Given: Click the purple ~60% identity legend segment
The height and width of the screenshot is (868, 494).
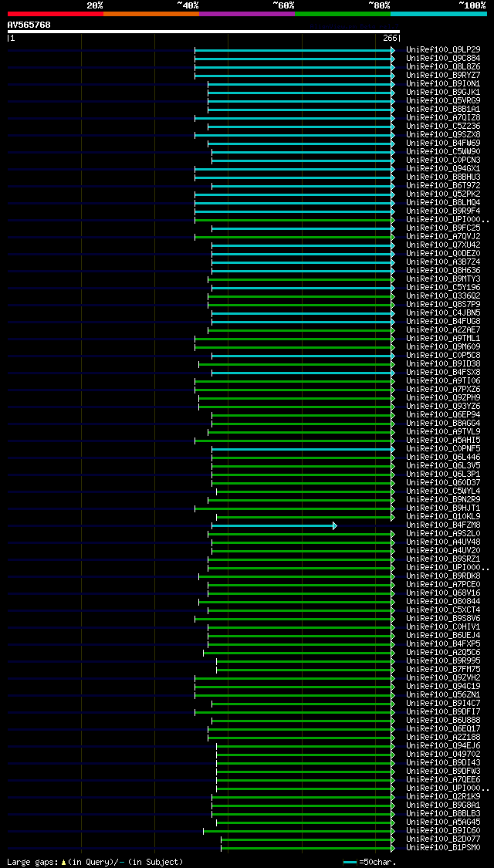Looking at the screenshot, I should (247, 13).
